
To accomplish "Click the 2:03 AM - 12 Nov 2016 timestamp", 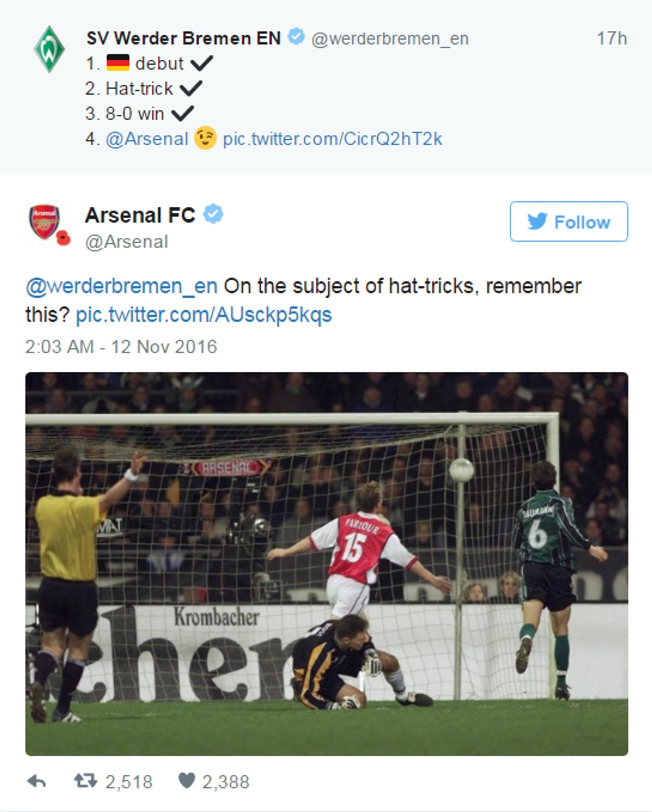I will (x=121, y=347).
